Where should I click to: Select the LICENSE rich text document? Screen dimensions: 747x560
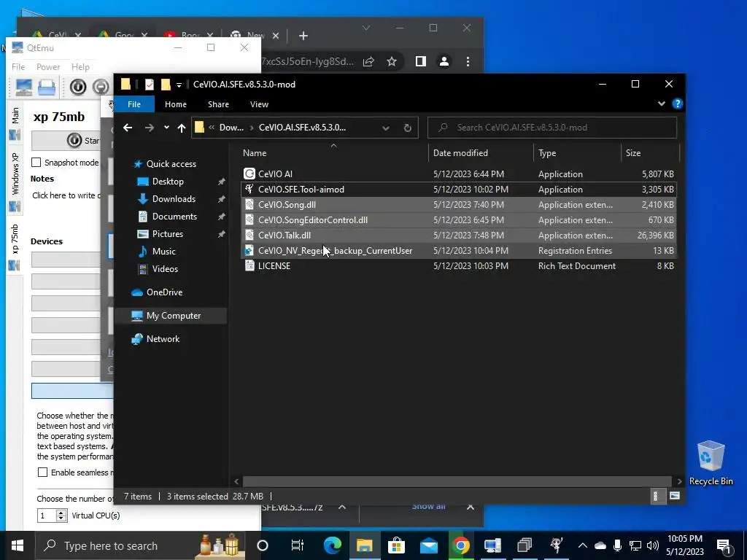click(x=274, y=265)
